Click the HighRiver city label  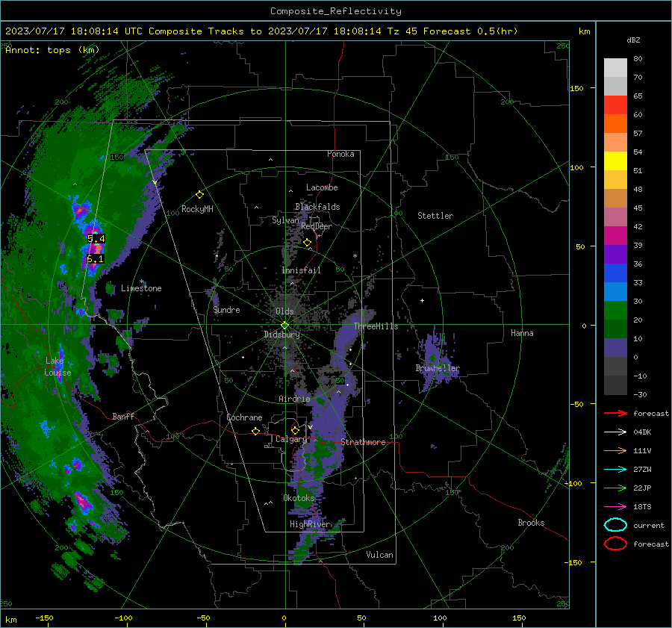pyautogui.click(x=310, y=524)
